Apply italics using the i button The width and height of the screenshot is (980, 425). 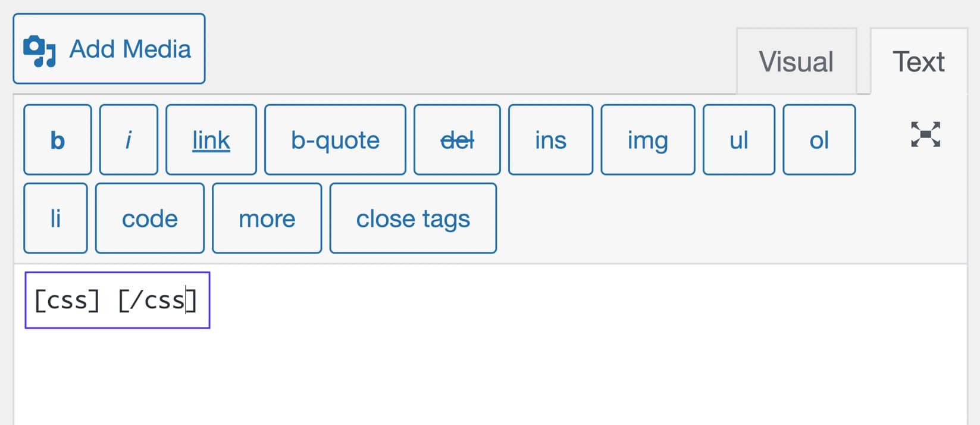[128, 140]
